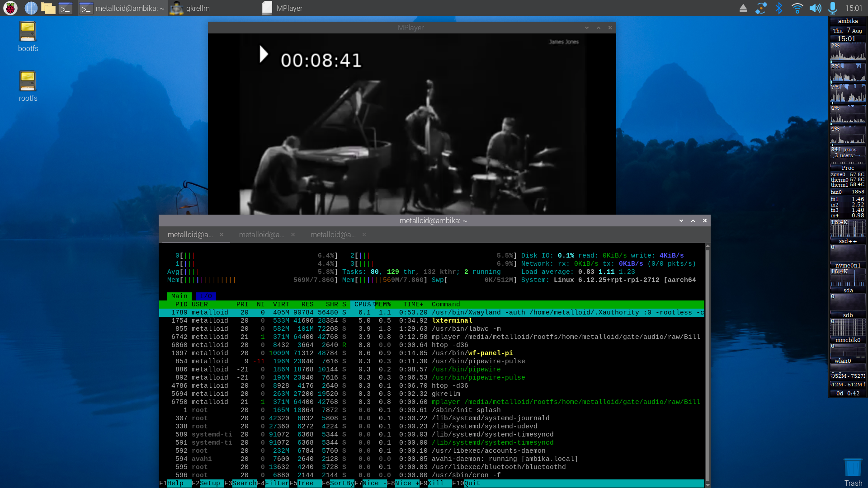Click F1 Help in htop
Viewport: 868px width, 488px height.
point(175,483)
